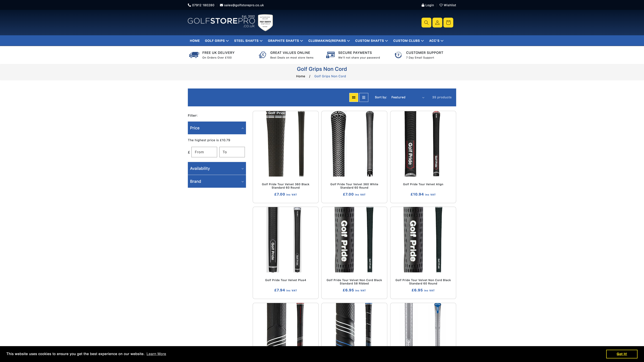Click the From price input field
Screen dimensions: 644x362
[204, 152]
